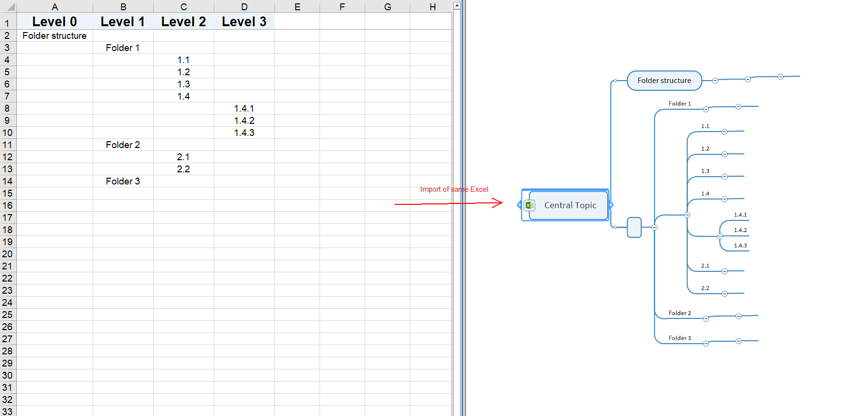Viewport: 868px width, 416px height.
Task: Collapse the circle joining 1.4.1 to 1.4.3
Action: tap(720, 236)
